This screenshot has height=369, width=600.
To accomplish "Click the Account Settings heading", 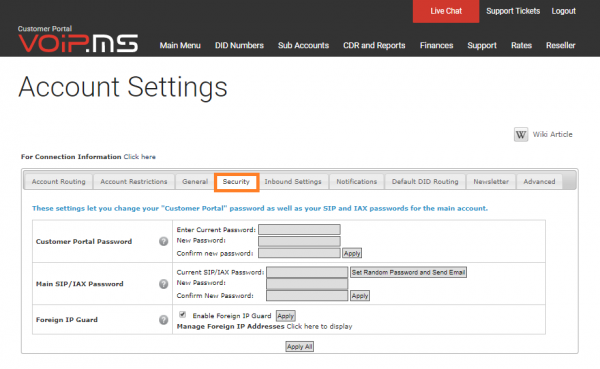I will pos(123,87).
